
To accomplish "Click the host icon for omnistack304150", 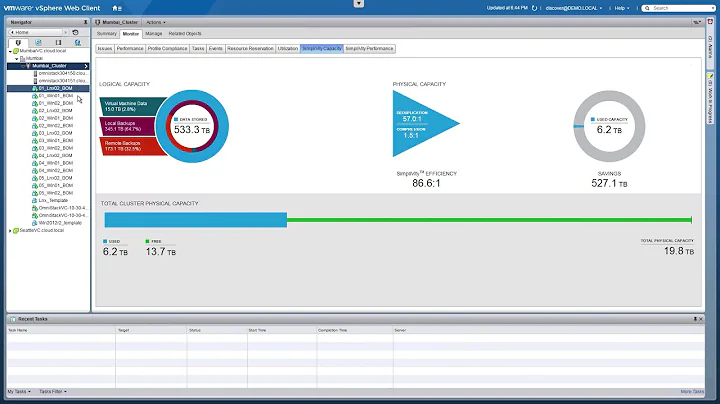I will tap(35, 73).
